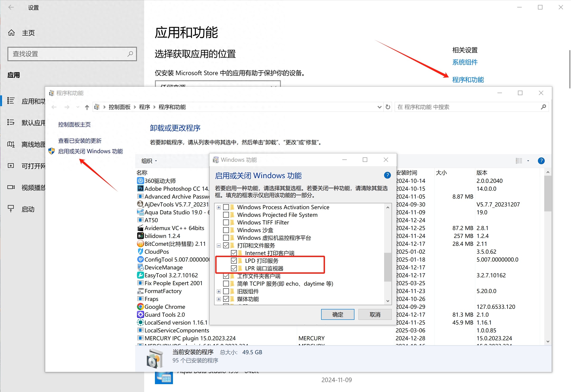Select the 应用和功能 list icon in Settings sidebar
The height and width of the screenshot is (392, 571).
pos(11,101)
